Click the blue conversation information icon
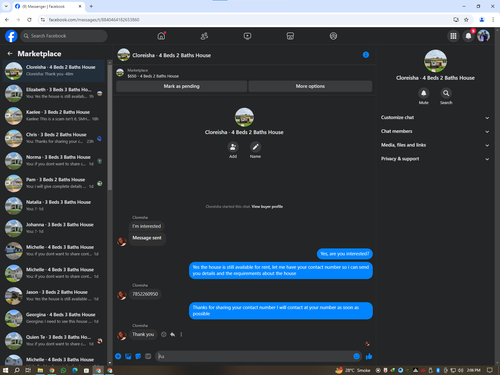500x375 pixels. (366, 55)
